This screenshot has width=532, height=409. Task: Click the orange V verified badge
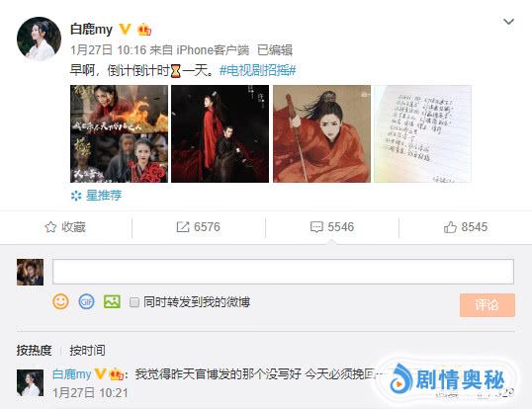point(125,29)
